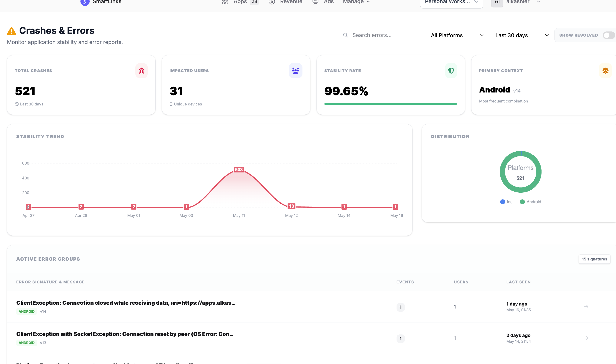Click the 2 data point on Apr 28

pos(81,207)
